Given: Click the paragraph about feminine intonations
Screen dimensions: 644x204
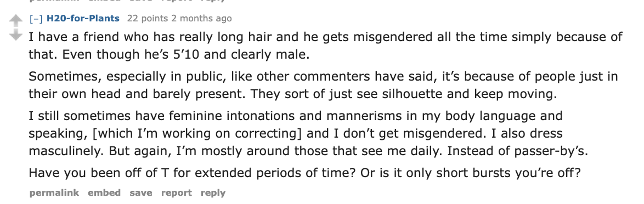Looking at the screenshot, I should pyautogui.click(x=308, y=133).
